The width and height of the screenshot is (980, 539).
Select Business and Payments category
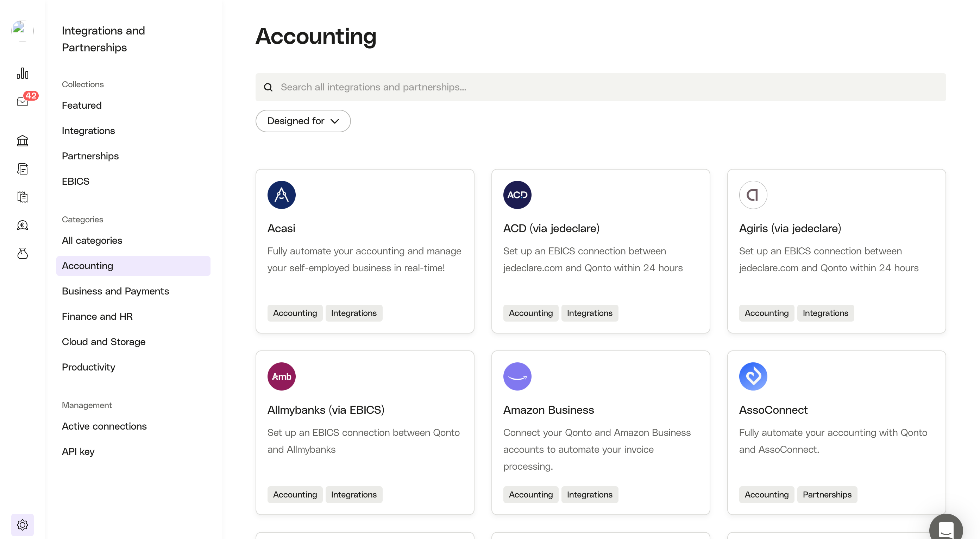point(115,291)
